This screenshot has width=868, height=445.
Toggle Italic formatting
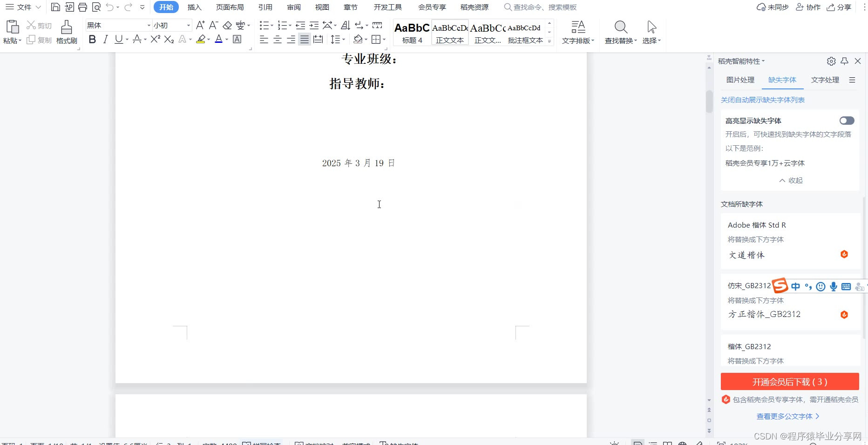click(x=106, y=40)
